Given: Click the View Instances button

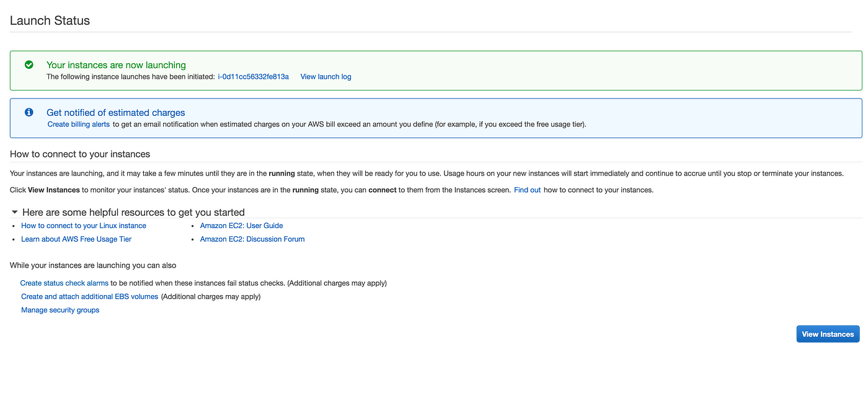Looking at the screenshot, I should (x=828, y=334).
